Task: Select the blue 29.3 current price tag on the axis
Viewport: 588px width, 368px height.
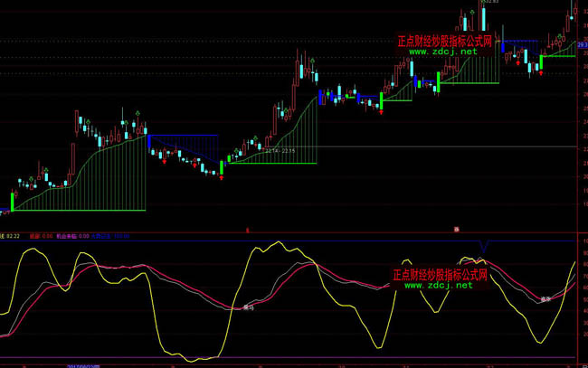Action: point(582,43)
